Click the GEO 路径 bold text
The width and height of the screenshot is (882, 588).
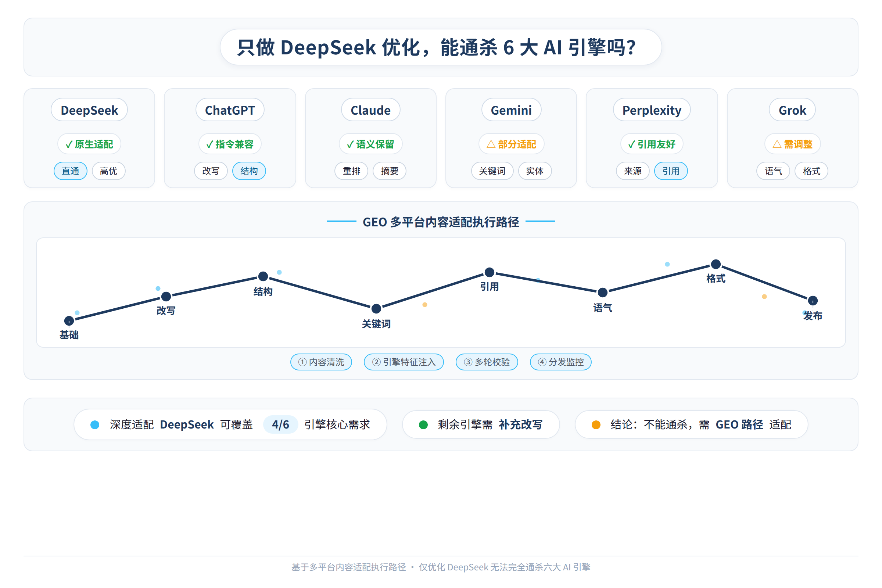[x=739, y=424]
